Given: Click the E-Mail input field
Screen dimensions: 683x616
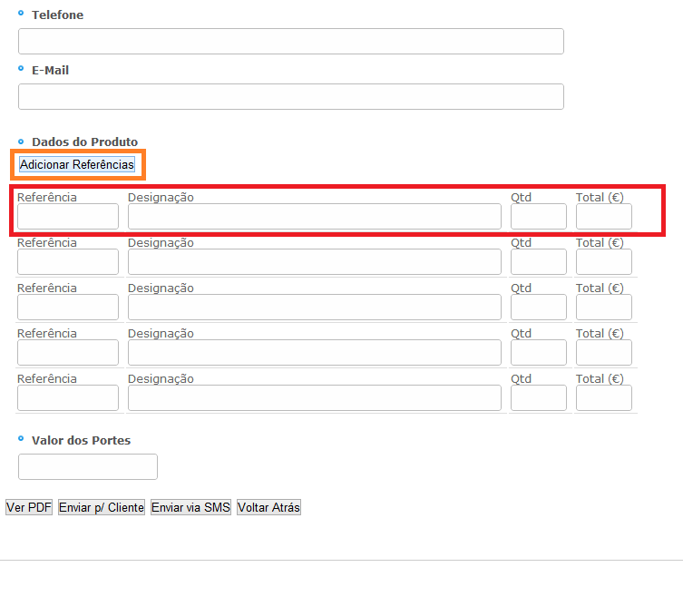Looking at the screenshot, I should (x=290, y=97).
